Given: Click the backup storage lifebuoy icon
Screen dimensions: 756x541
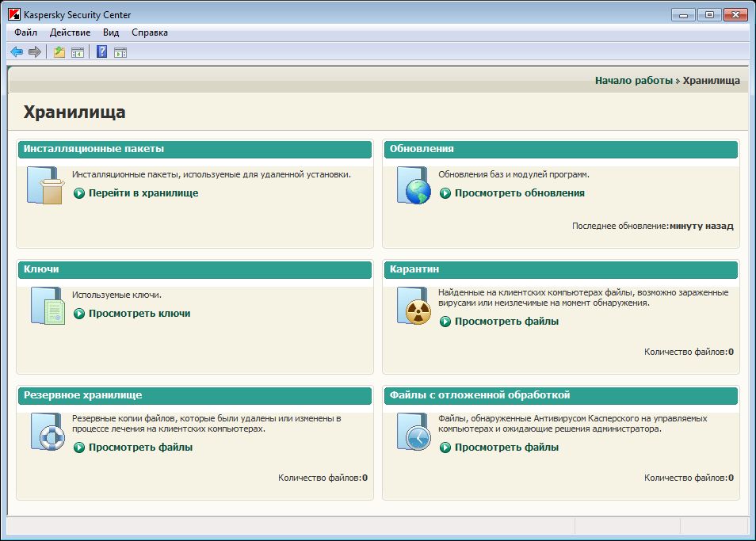Looking at the screenshot, I should coord(48,432).
